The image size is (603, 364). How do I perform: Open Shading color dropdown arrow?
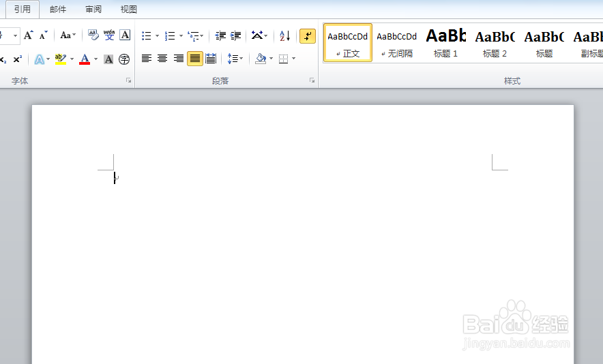click(x=271, y=59)
